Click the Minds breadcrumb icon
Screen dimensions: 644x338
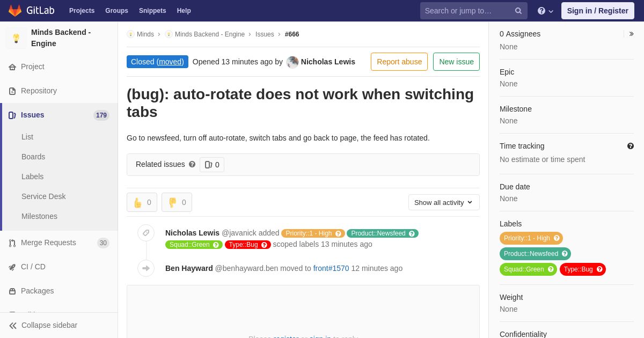point(130,34)
